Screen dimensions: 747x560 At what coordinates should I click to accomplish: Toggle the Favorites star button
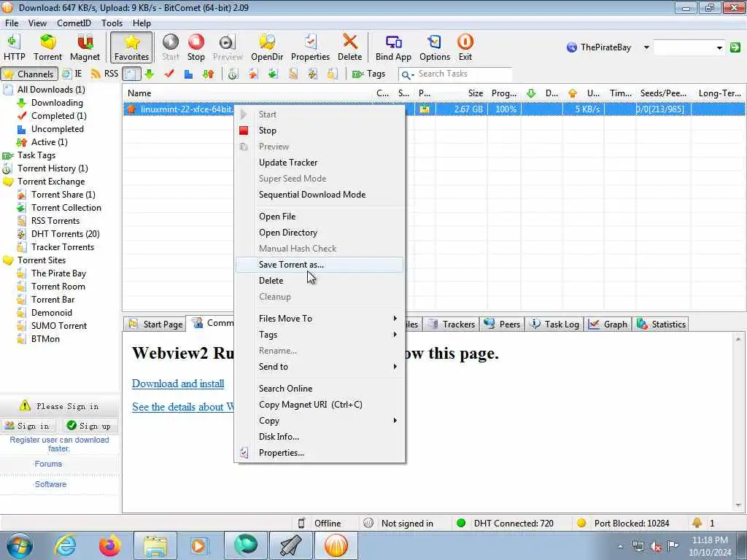point(131,47)
